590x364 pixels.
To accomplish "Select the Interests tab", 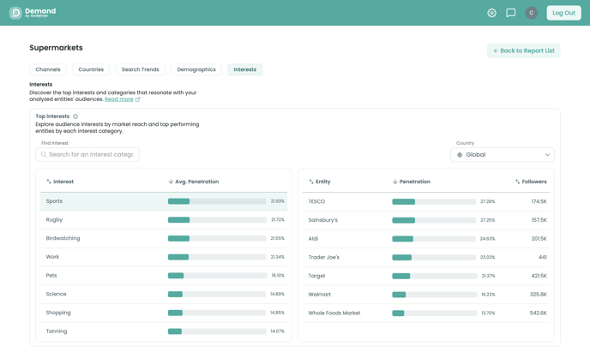I will click(245, 69).
